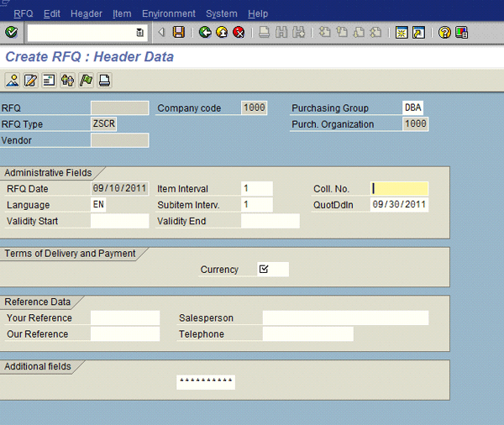Expand the command field history dropdown
Viewport: 504px width, 425px height.
click(x=139, y=33)
